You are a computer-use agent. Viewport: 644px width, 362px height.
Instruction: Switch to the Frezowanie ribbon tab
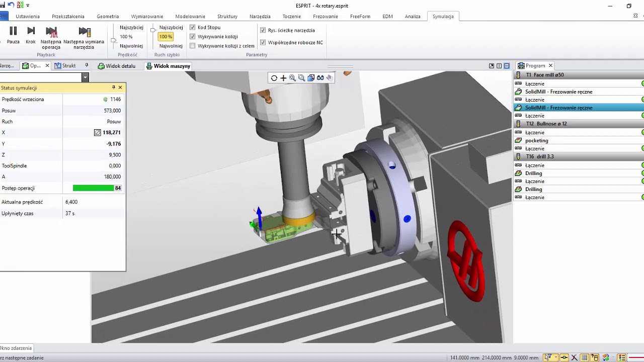(x=326, y=16)
